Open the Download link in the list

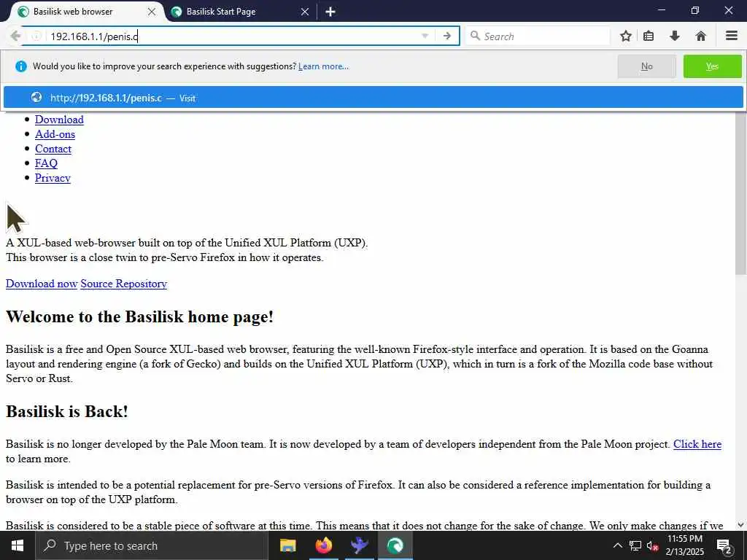tap(59, 120)
